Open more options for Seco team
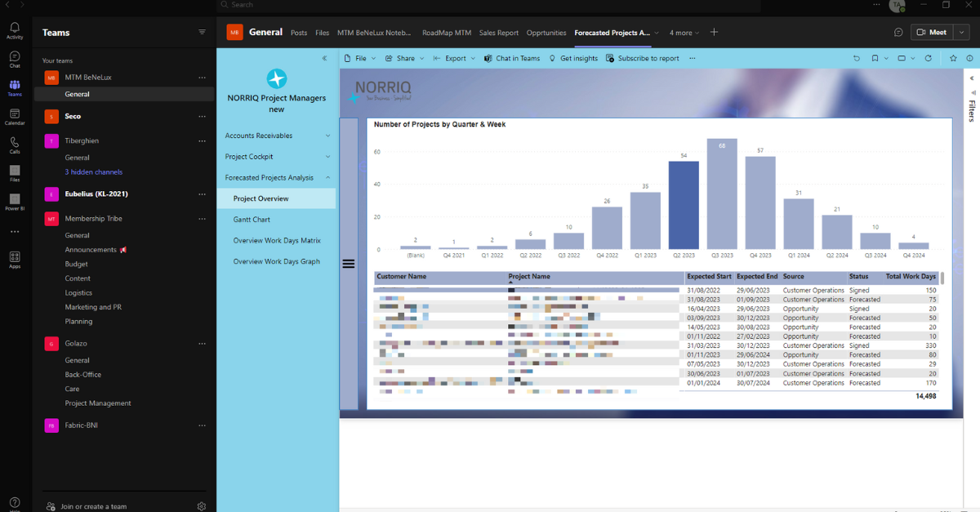This screenshot has width=980, height=512. coord(202,116)
